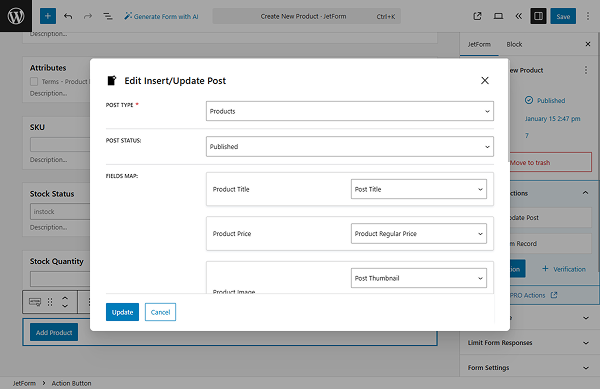Click the Form Record action item

pos(551,244)
